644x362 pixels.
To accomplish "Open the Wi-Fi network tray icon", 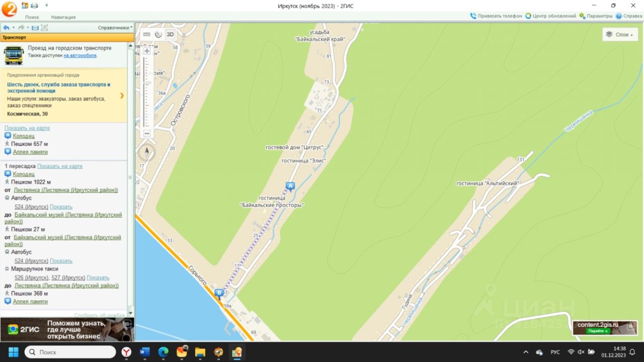I will click(x=571, y=352).
